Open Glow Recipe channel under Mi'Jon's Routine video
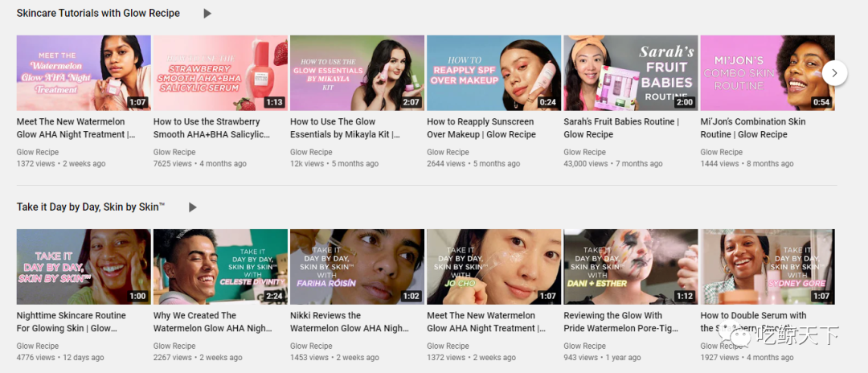This screenshot has width=868, height=373. click(721, 152)
